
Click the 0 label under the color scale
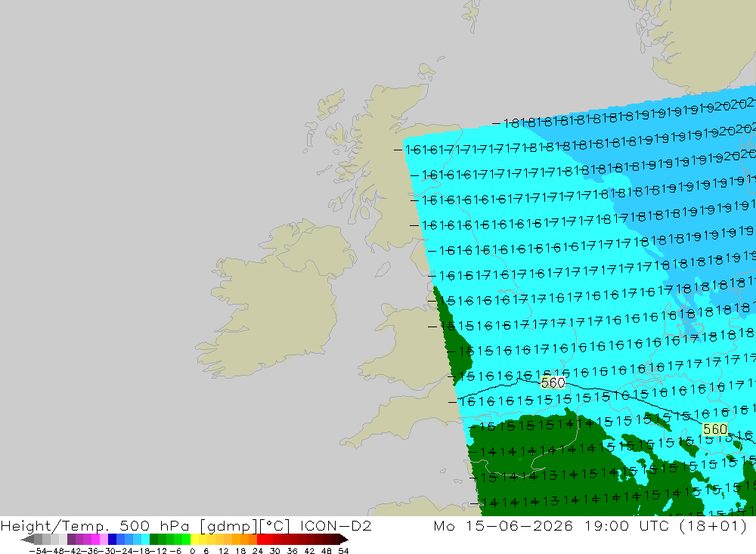click(192, 551)
